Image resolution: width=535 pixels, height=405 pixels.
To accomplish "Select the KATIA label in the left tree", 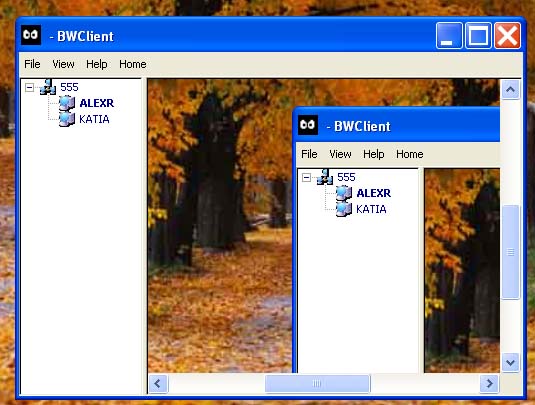I will tap(94, 119).
